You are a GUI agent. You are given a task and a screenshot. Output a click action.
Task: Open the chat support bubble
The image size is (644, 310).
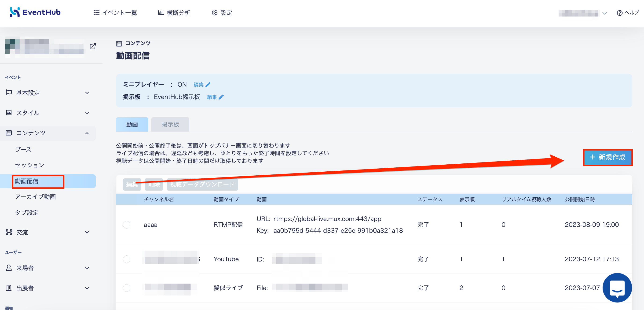(x=617, y=288)
